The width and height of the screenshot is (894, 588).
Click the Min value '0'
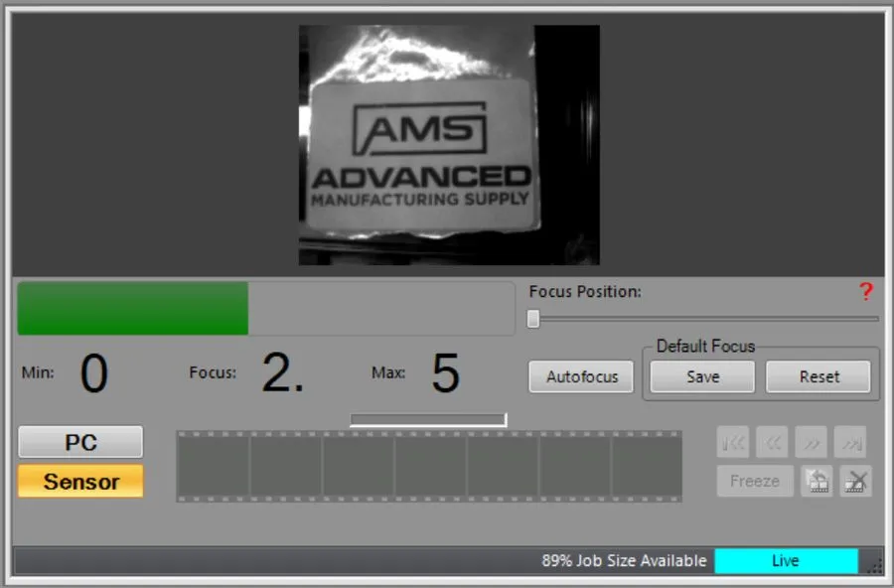(x=94, y=372)
